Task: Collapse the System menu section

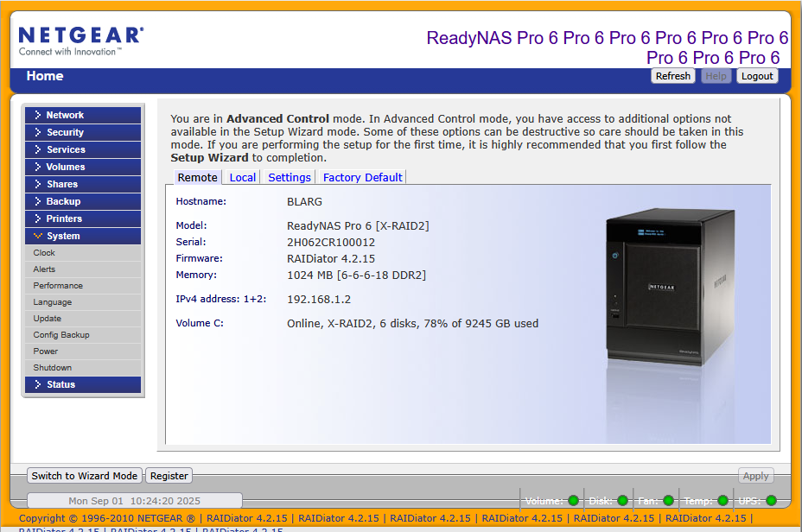Action: [x=83, y=236]
